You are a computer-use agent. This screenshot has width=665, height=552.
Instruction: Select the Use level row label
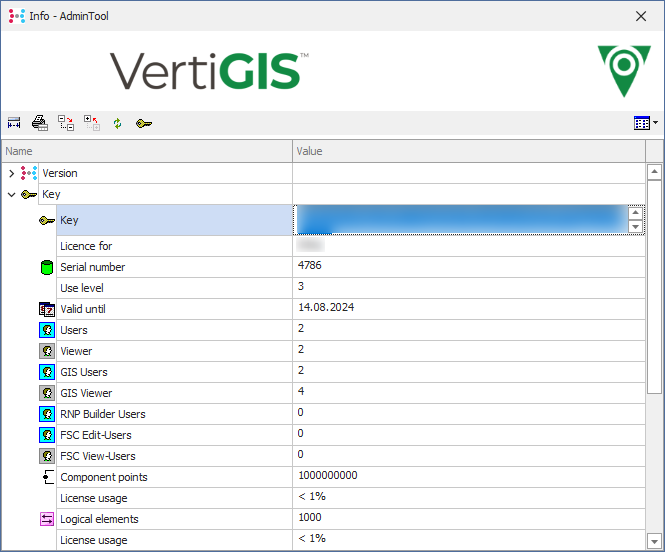(82, 288)
